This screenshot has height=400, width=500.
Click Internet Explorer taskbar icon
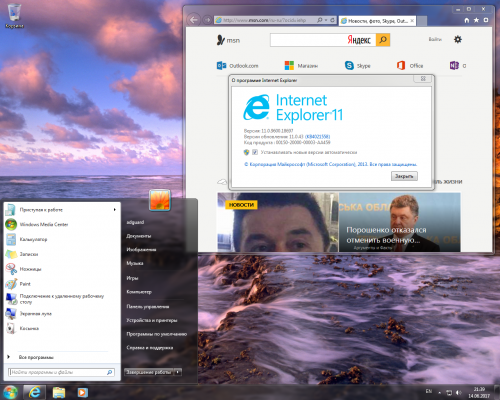35,392
